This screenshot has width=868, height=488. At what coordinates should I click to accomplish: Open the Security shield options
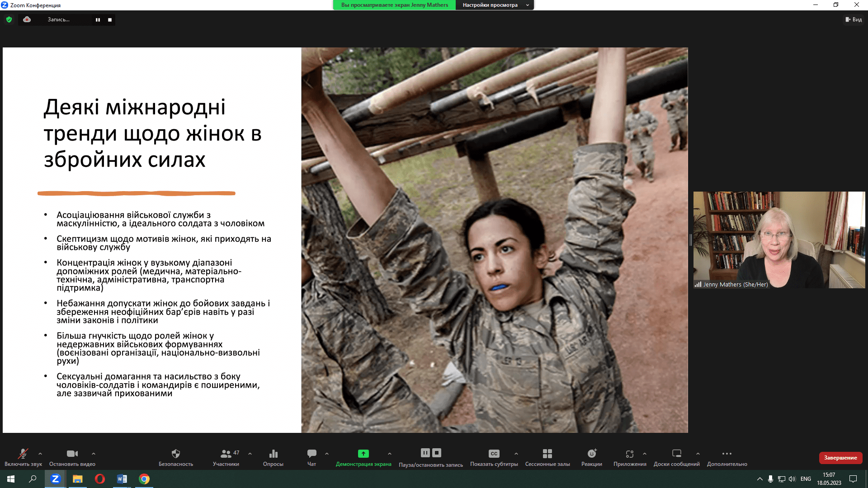tap(176, 456)
